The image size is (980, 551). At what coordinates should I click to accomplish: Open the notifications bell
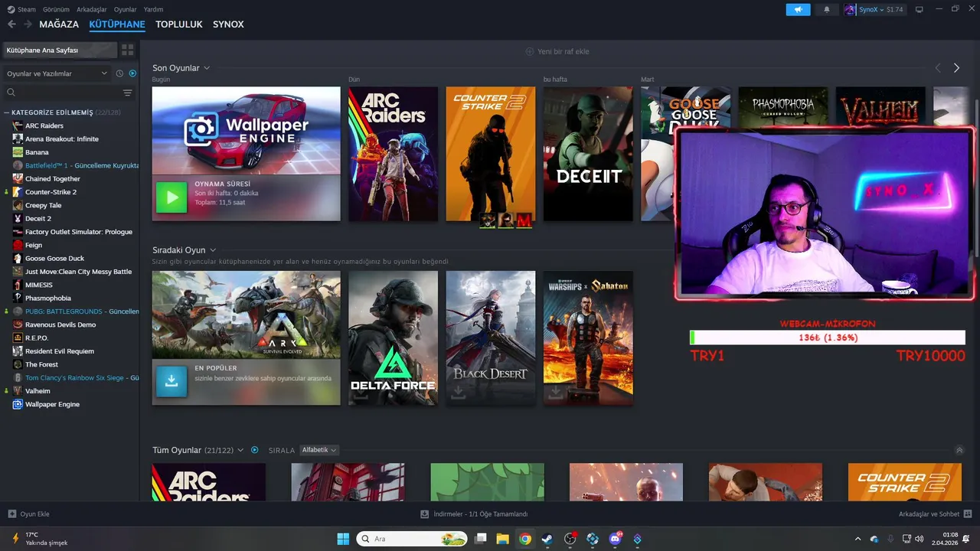pos(827,9)
